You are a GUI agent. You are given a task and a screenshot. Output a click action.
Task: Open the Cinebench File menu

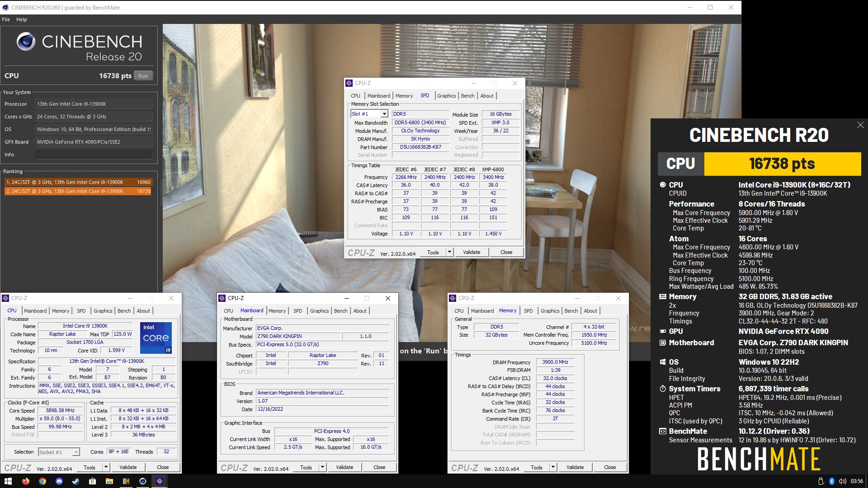coord(6,19)
